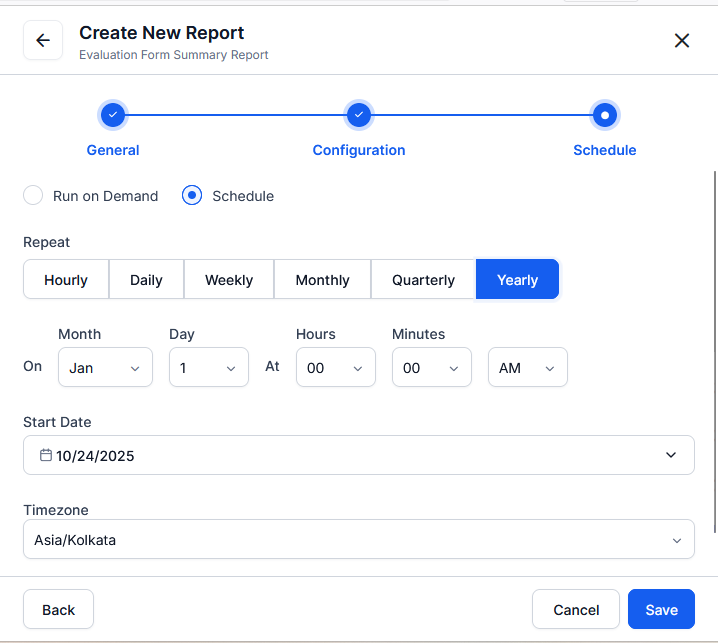Expand the Hours dropdown

(335, 368)
